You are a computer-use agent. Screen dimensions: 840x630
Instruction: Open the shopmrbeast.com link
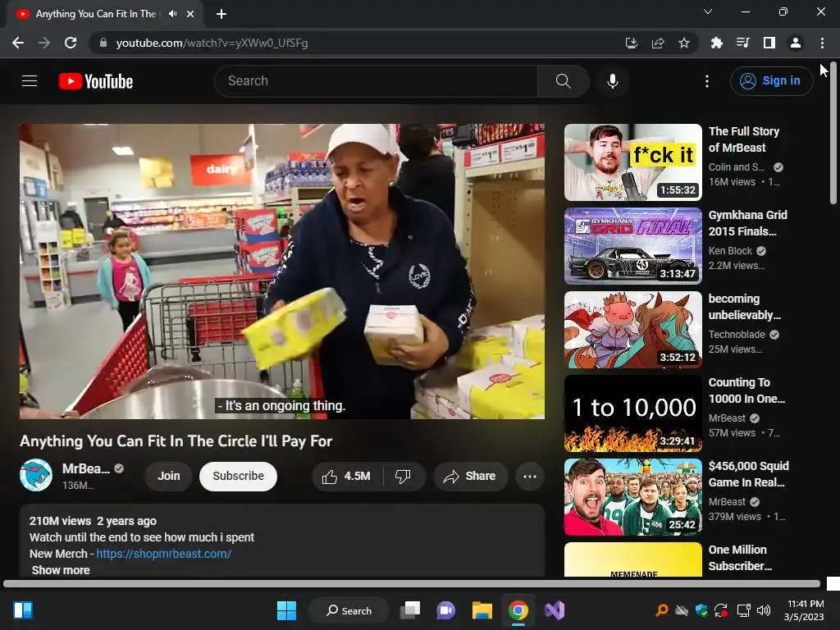tap(164, 554)
